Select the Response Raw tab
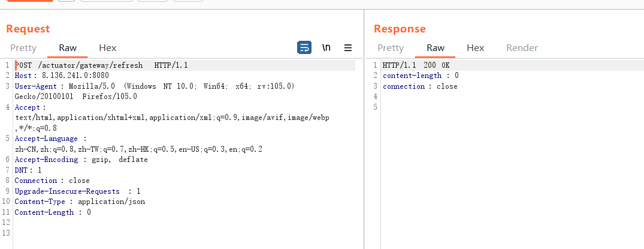Viewport: 644px width, 249px height. (x=436, y=48)
